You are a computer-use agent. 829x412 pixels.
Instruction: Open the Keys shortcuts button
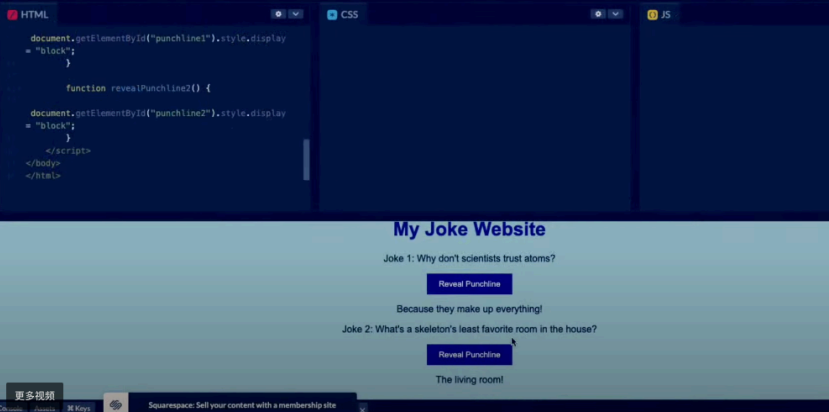coord(79,408)
